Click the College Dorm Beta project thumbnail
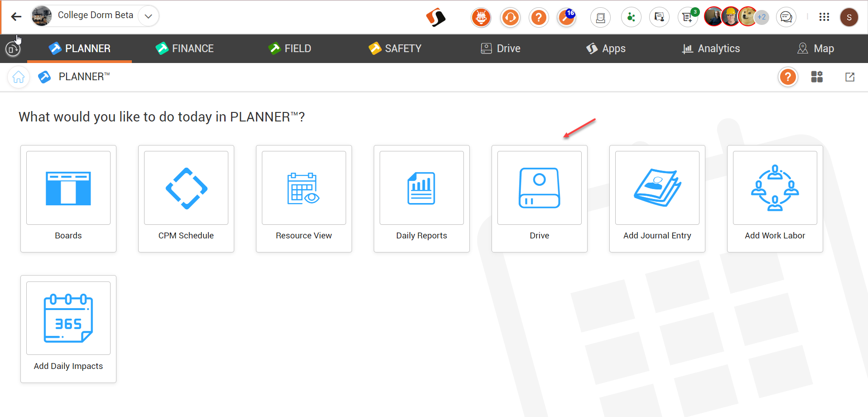The width and height of the screenshot is (868, 417). (42, 16)
